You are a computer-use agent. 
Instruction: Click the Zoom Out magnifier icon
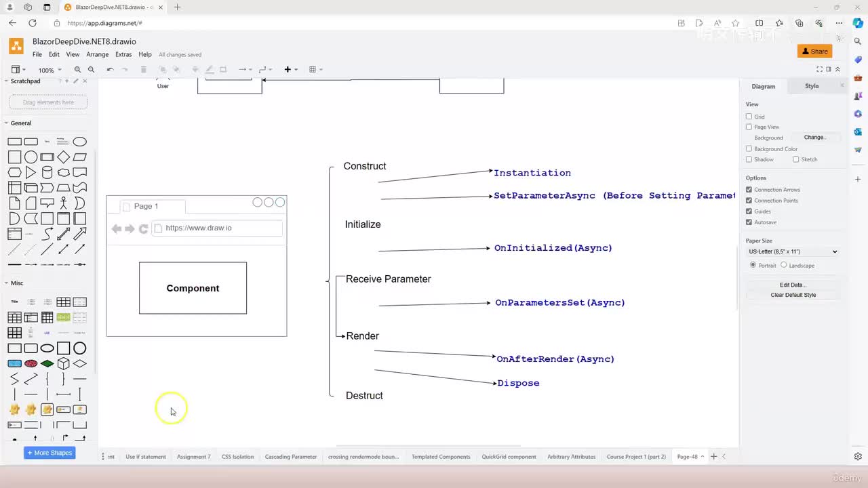[91, 70]
